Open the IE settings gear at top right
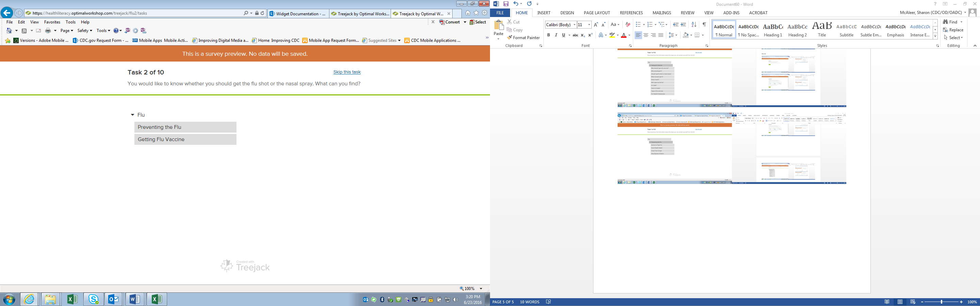 pos(485,13)
